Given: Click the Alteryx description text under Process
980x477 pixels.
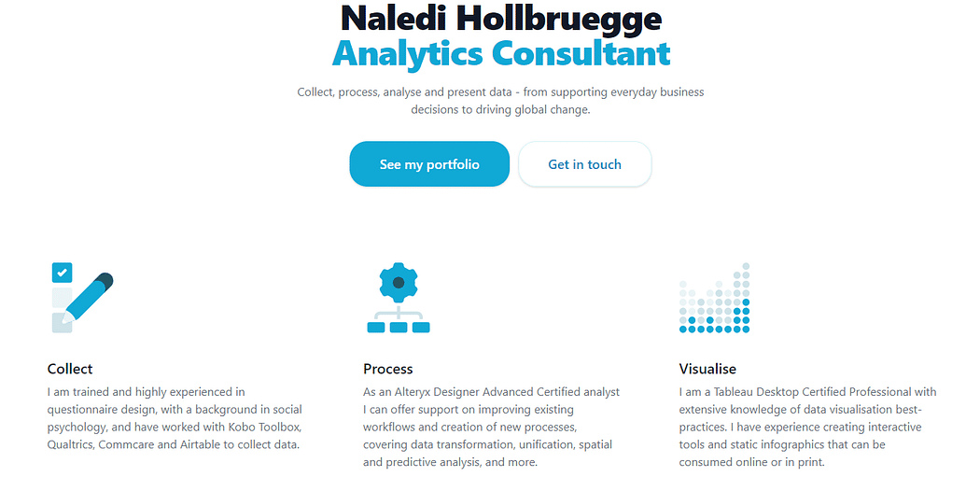Looking at the screenshot, I should click(x=491, y=427).
